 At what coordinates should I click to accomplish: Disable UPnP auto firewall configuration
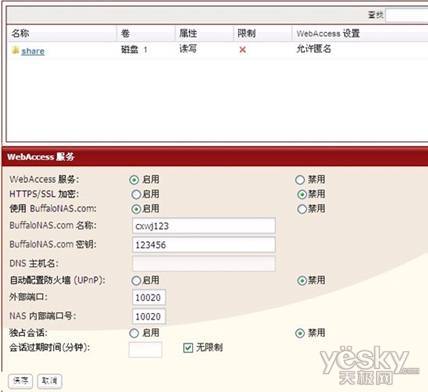(302, 281)
